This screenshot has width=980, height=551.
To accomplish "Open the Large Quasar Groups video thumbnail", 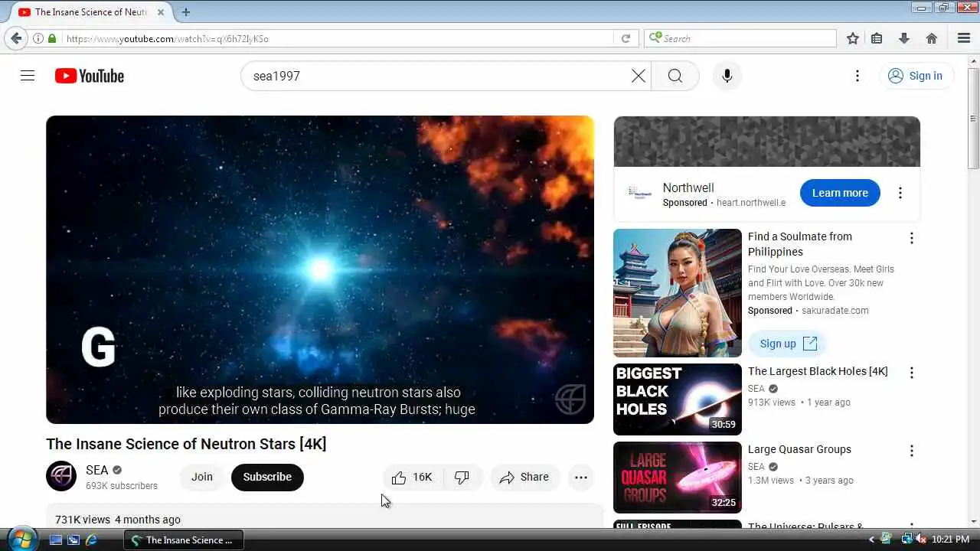I will coord(678,478).
